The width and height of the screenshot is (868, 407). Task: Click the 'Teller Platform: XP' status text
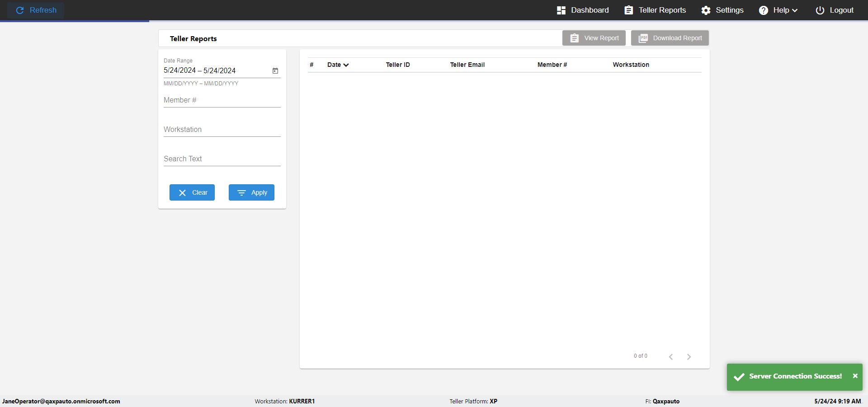[x=473, y=401]
